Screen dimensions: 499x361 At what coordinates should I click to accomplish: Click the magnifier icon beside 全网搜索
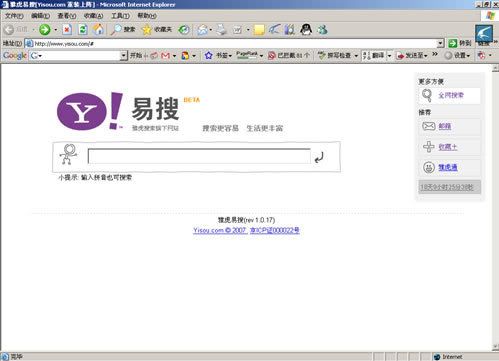pos(427,95)
